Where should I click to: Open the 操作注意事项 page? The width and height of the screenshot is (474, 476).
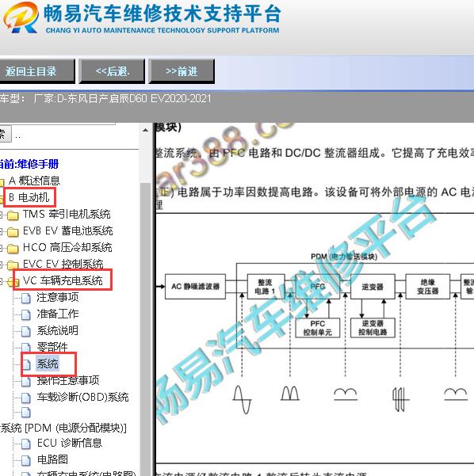click(68, 380)
